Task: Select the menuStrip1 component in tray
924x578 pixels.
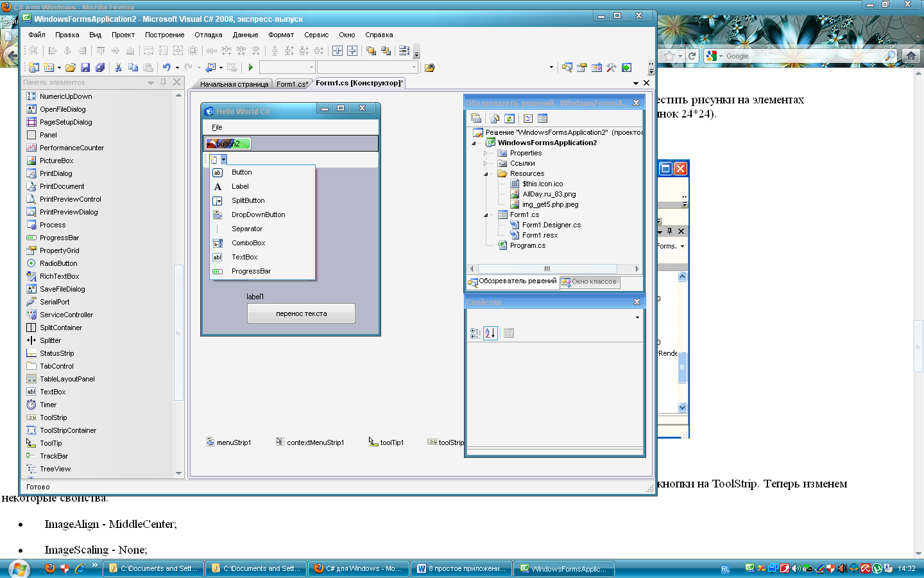Action: (x=229, y=442)
